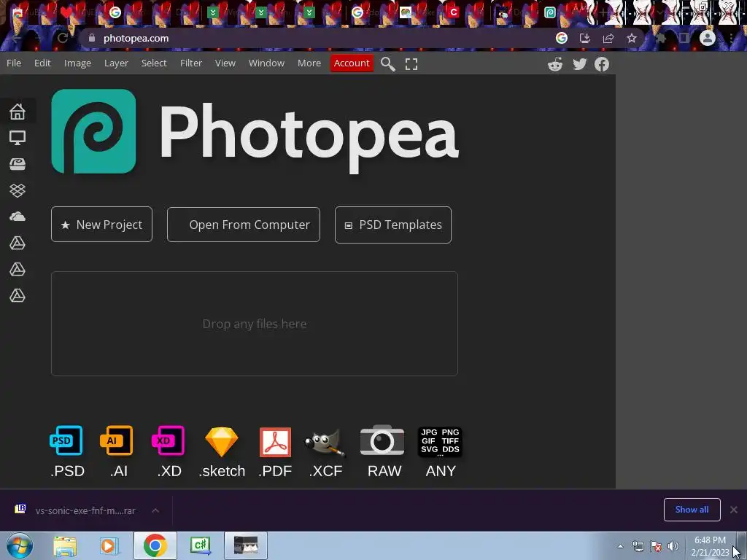
Task: Open the Image menu
Action: 77,63
